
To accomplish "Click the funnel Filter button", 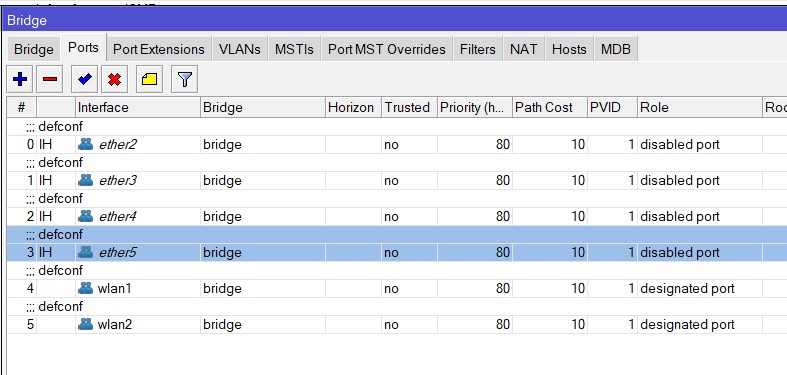I will coord(185,79).
